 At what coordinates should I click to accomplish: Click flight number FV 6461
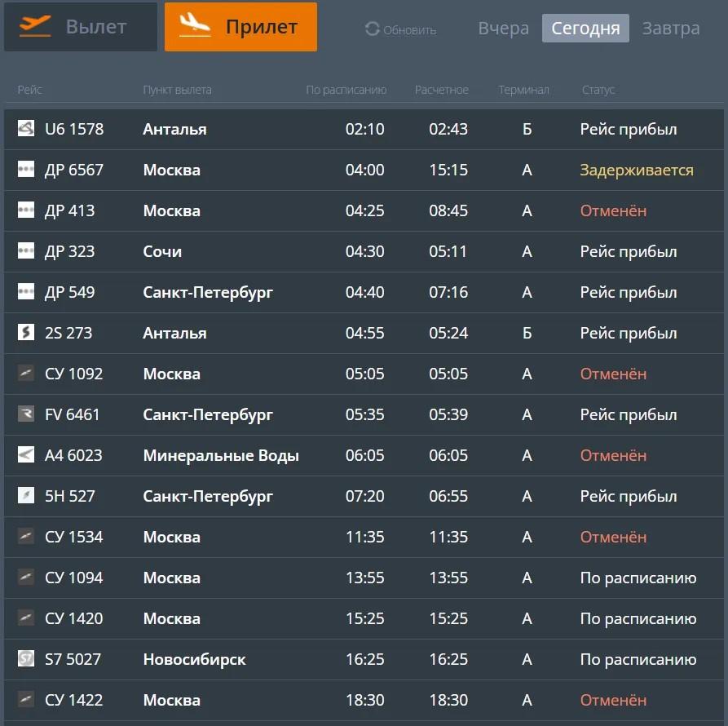[x=73, y=414]
